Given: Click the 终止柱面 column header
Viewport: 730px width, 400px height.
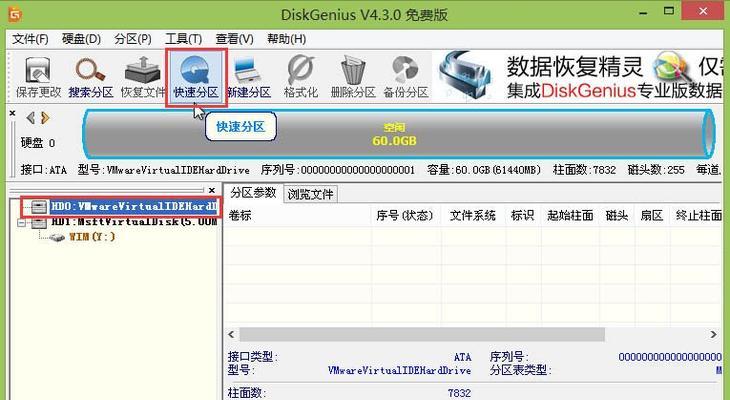Looking at the screenshot, I should click(698, 216).
